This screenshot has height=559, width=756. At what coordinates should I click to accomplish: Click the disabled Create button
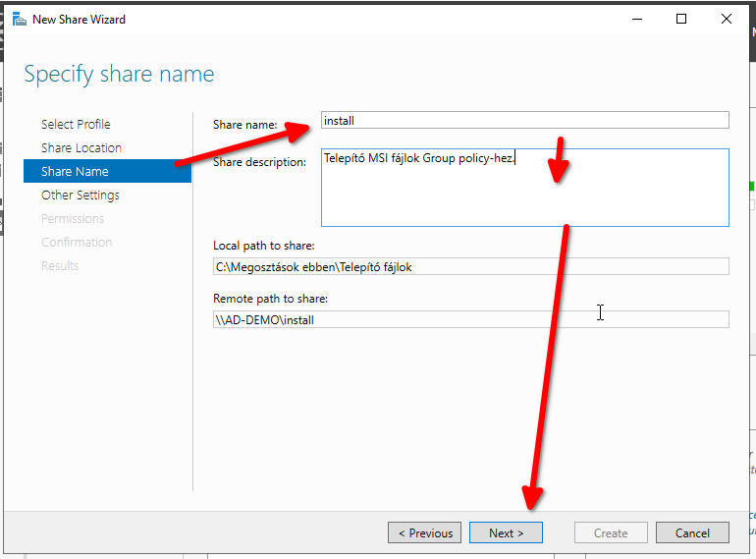610,532
